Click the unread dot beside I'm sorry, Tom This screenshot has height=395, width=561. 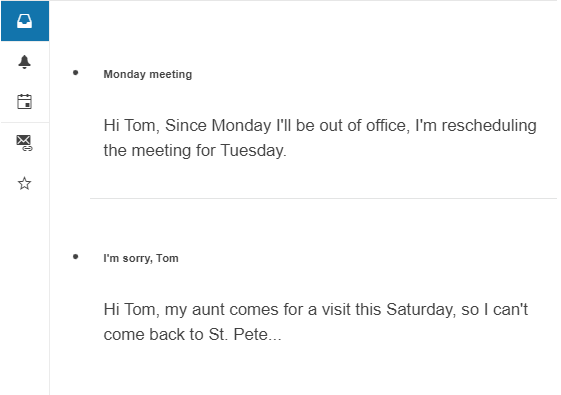pyautogui.click(x=75, y=257)
